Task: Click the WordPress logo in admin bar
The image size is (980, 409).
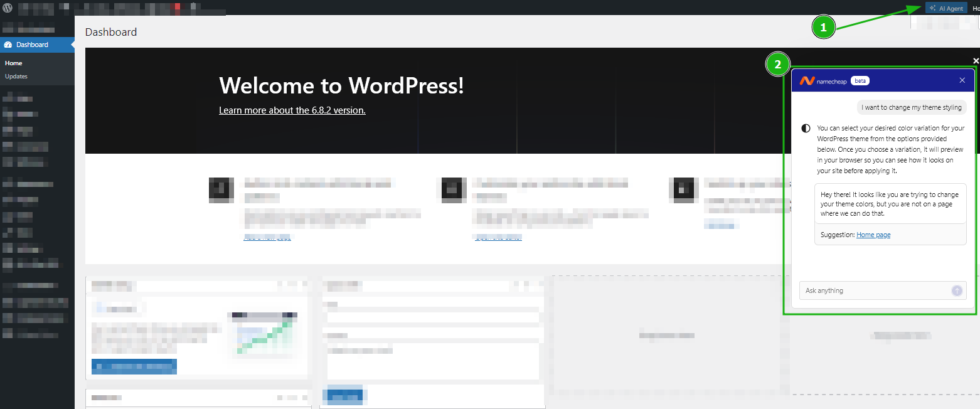Action: [x=8, y=8]
